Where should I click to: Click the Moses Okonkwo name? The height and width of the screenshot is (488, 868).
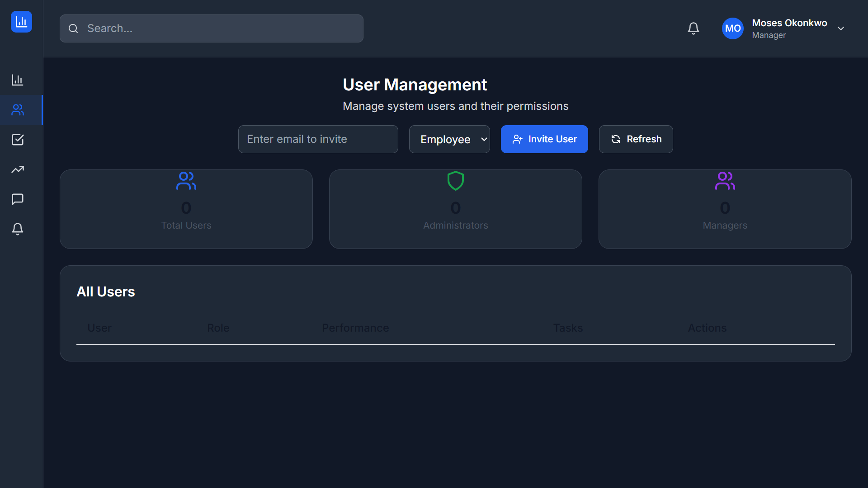(789, 23)
